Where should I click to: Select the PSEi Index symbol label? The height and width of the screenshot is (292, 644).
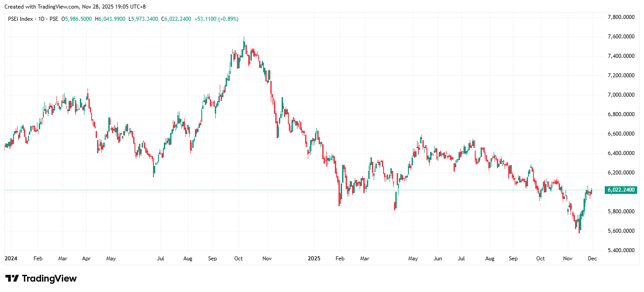[20, 19]
